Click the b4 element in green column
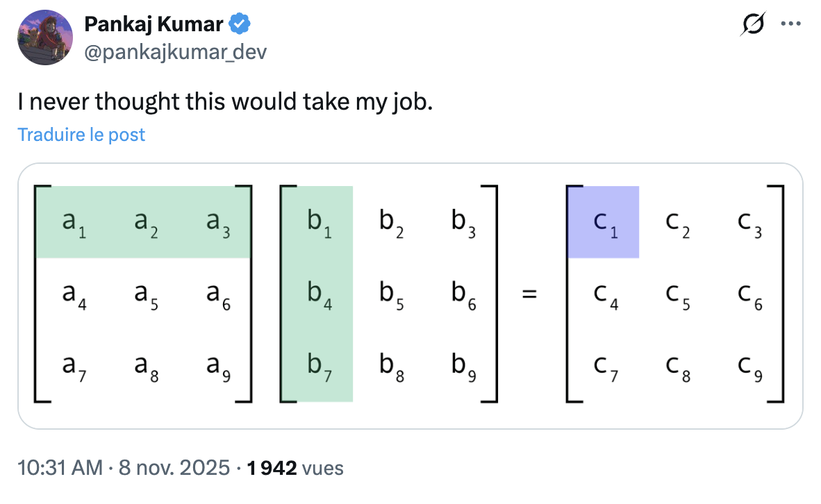 click(318, 294)
